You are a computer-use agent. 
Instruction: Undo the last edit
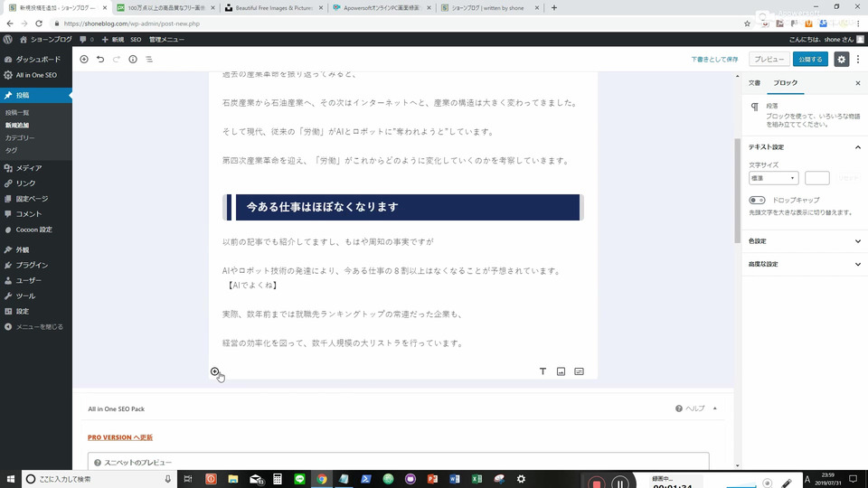pos(100,60)
